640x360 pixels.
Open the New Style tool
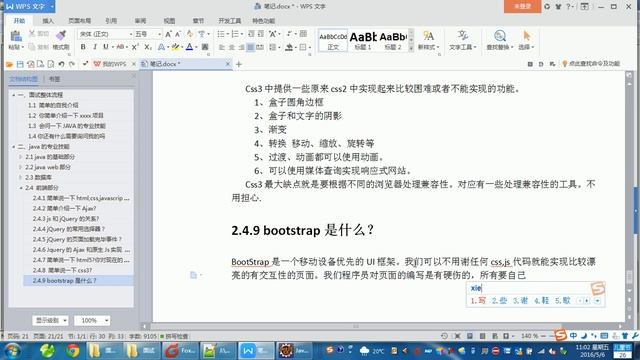pos(428,40)
